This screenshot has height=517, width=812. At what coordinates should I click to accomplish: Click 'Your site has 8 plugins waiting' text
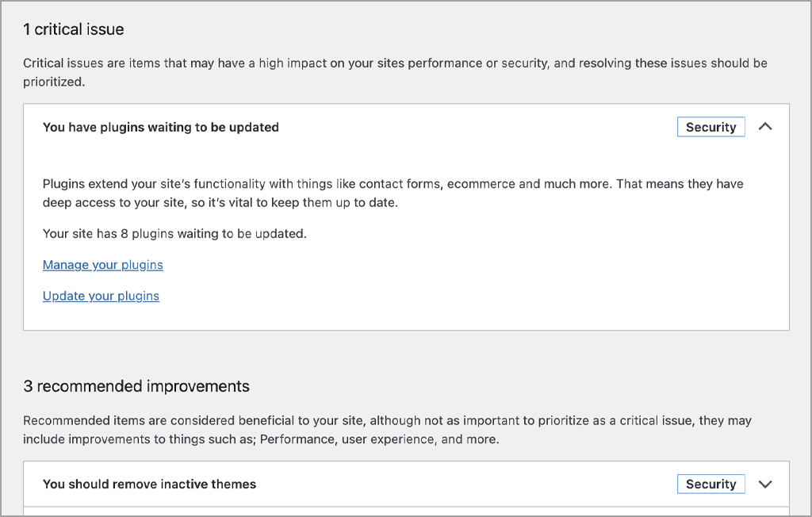(174, 234)
